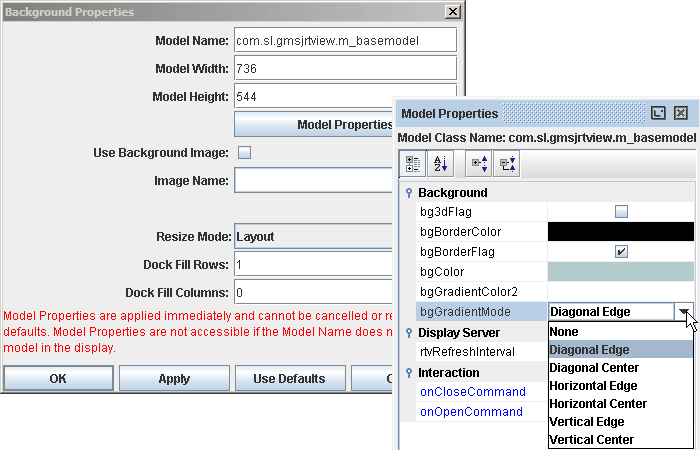The height and width of the screenshot is (450, 700).
Task: Collapse the Interaction category
Action: [x=409, y=373]
